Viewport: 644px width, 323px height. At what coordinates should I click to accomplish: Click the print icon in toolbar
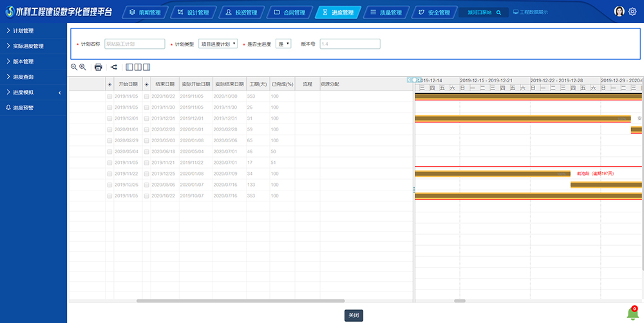99,67
